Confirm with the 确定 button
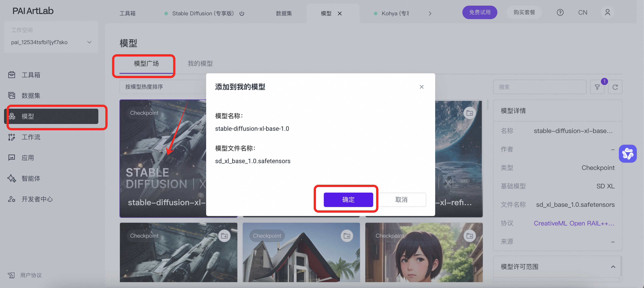644x288 pixels. (348, 200)
